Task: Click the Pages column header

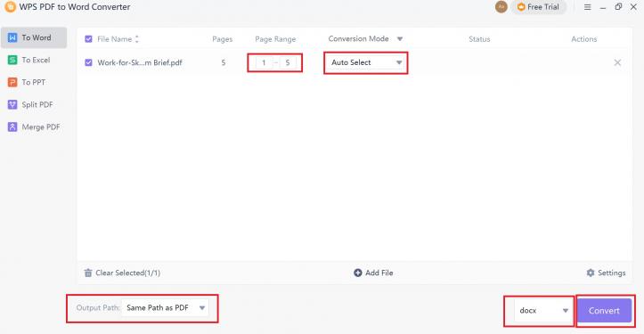Action: (222, 39)
